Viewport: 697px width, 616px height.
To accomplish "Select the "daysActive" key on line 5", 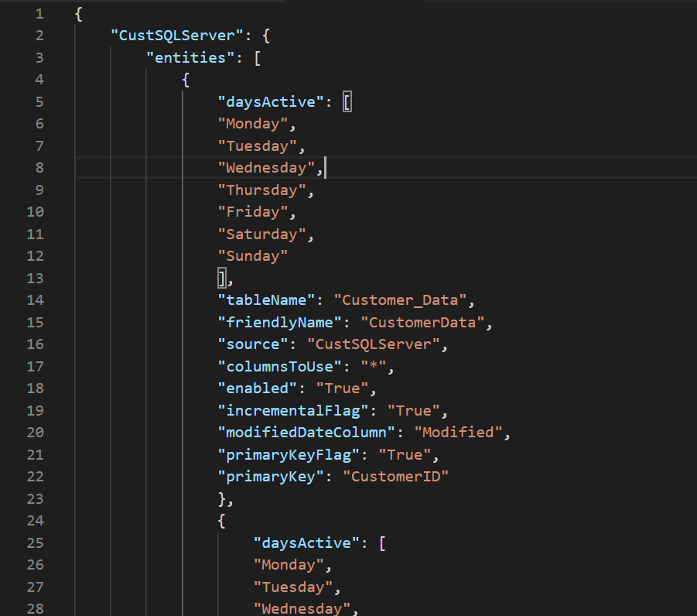I will [x=269, y=101].
